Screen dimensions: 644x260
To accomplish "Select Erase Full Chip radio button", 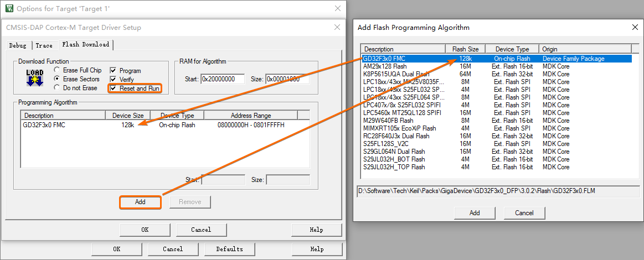I will 56,70.
